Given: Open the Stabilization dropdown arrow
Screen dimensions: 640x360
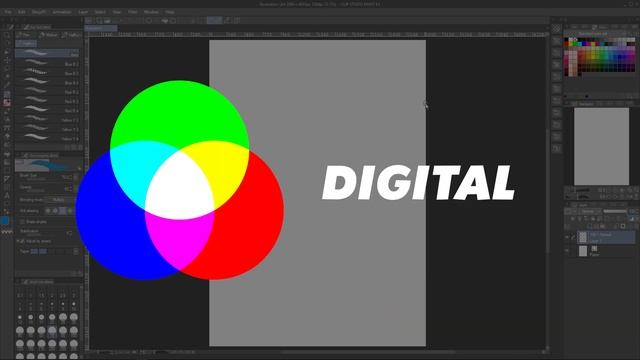Looking at the screenshot, I should [x=69, y=233].
